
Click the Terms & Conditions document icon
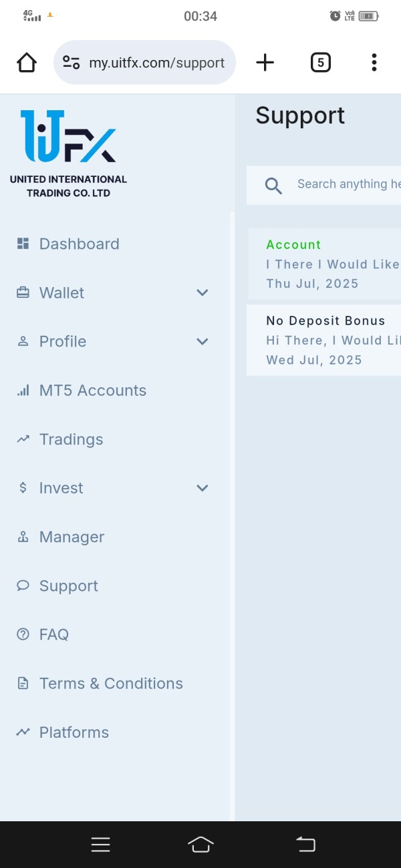click(x=23, y=683)
